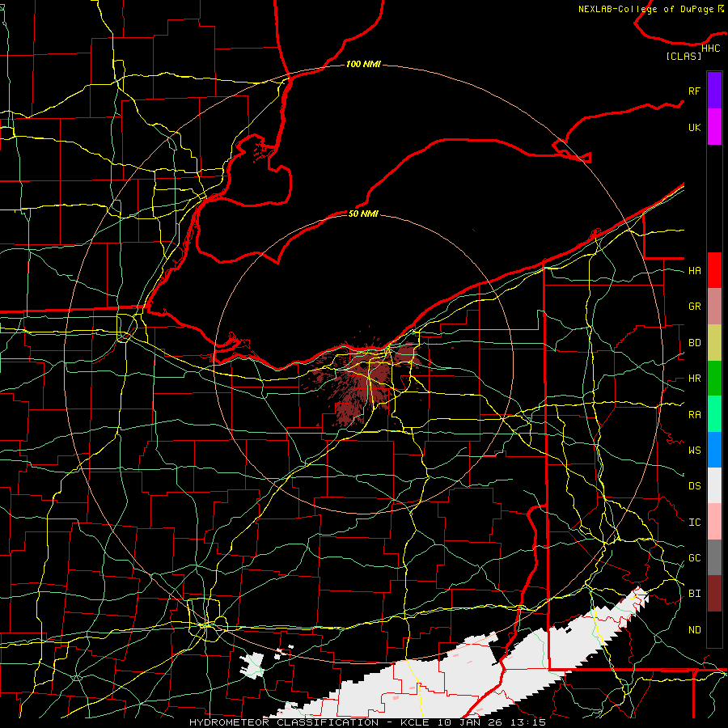Click the KCLE radar site identifier

(417, 722)
